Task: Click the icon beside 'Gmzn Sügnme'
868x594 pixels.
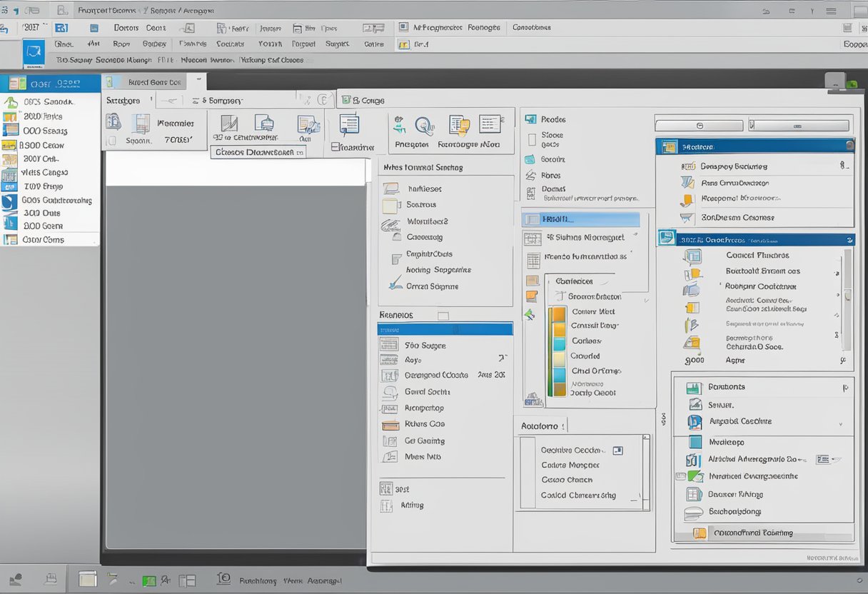Action: click(395, 286)
